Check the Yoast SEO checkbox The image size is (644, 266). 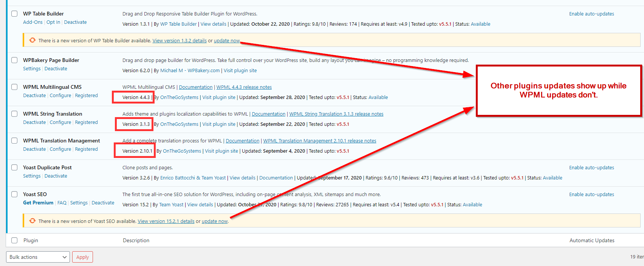14,194
